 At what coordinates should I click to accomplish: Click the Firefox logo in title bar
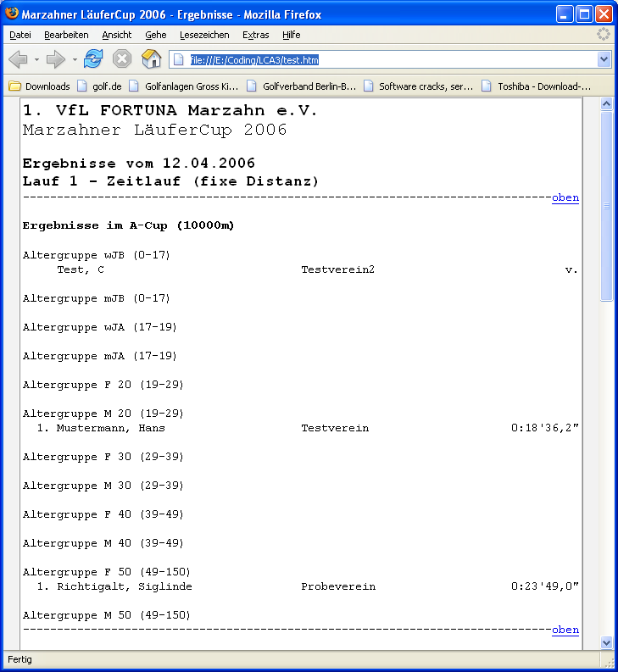coord(12,14)
